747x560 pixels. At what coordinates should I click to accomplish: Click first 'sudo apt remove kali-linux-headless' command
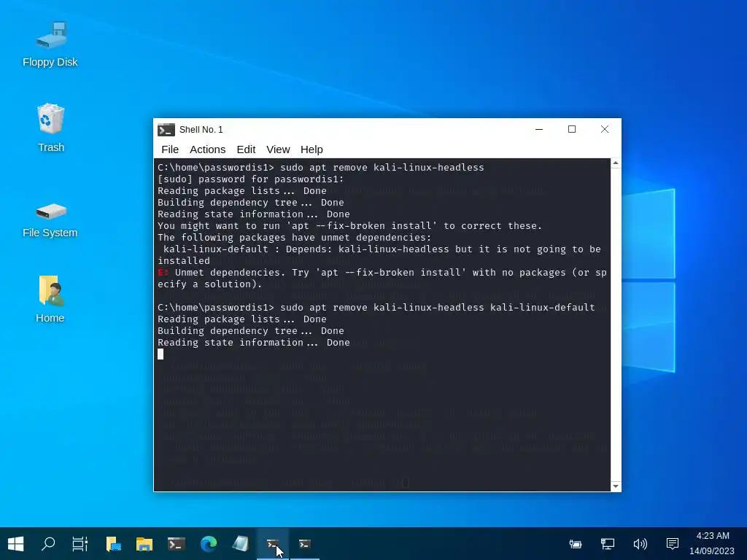pos(382,167)
